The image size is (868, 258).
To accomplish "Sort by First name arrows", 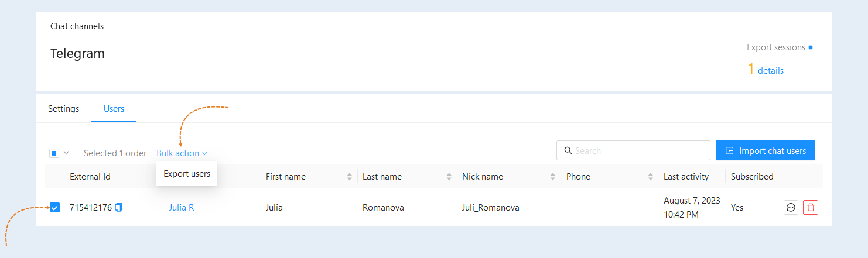I will coord(350,177).
